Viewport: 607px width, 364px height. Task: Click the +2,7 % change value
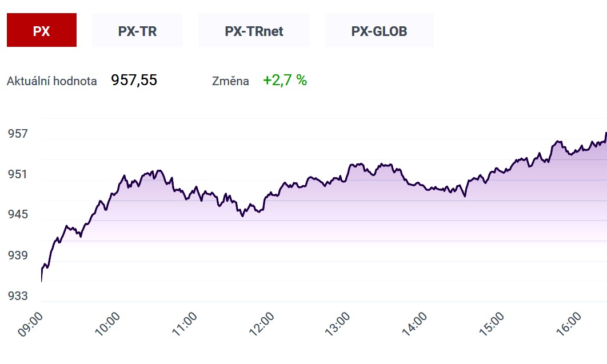285,80
